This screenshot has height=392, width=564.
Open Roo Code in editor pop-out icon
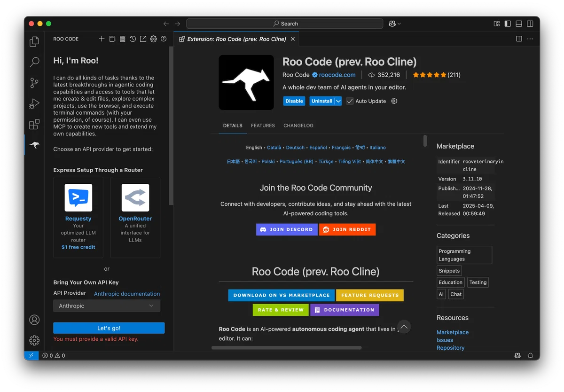click(143, 39)
